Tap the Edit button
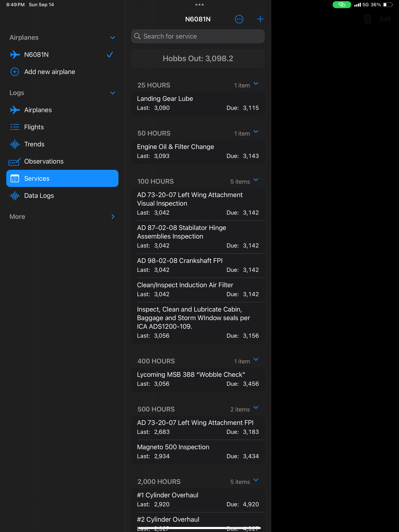The height and width of the screenshot is (532, 399). (385, 19)
